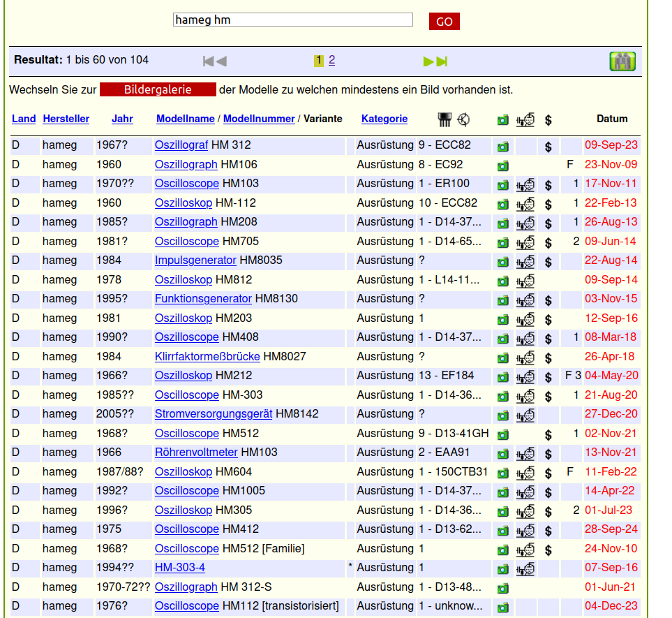Sort by Jahr column header
Screen dimensions: 672x618
pos(122,119)
